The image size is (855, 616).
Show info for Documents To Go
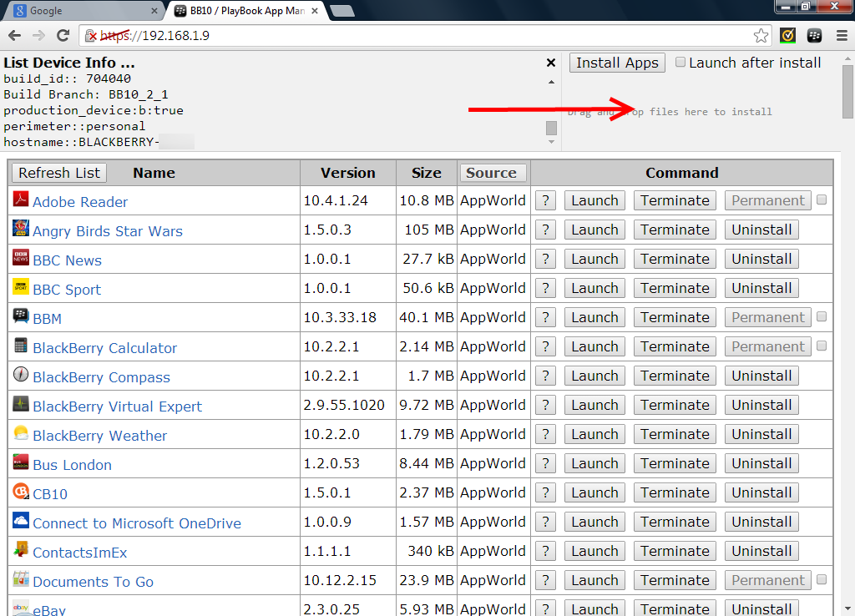pyautogui.click(x=545, y=581)
